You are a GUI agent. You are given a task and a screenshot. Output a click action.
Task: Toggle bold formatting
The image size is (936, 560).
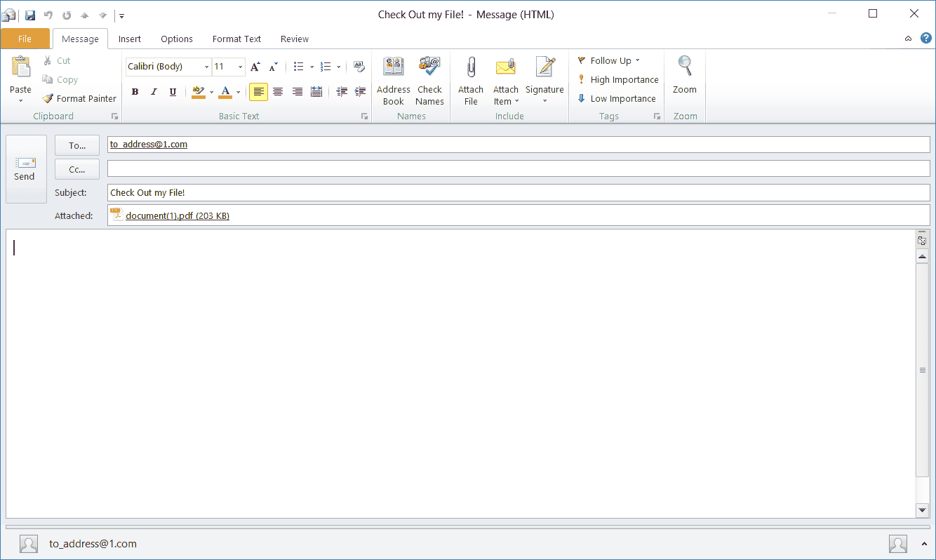coord(135,92)
